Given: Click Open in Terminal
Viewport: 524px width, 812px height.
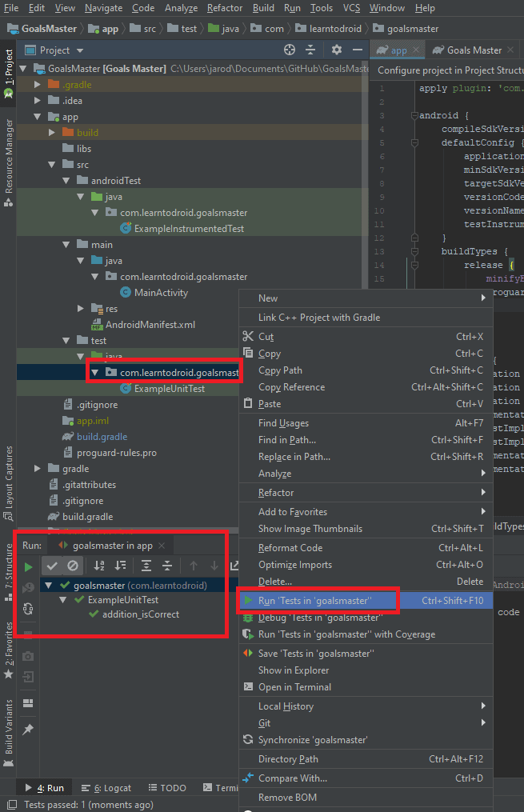Looking at the screenshot, I should tap(366, 687).
